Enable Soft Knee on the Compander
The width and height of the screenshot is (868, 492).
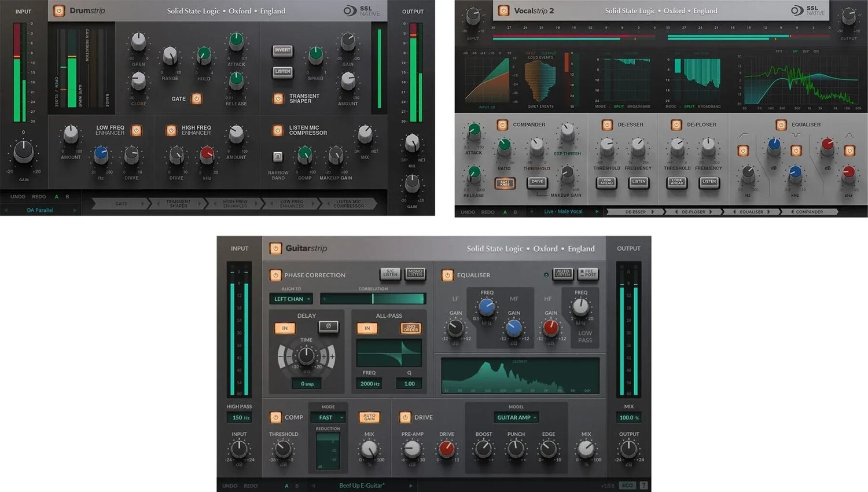(505, 183)
